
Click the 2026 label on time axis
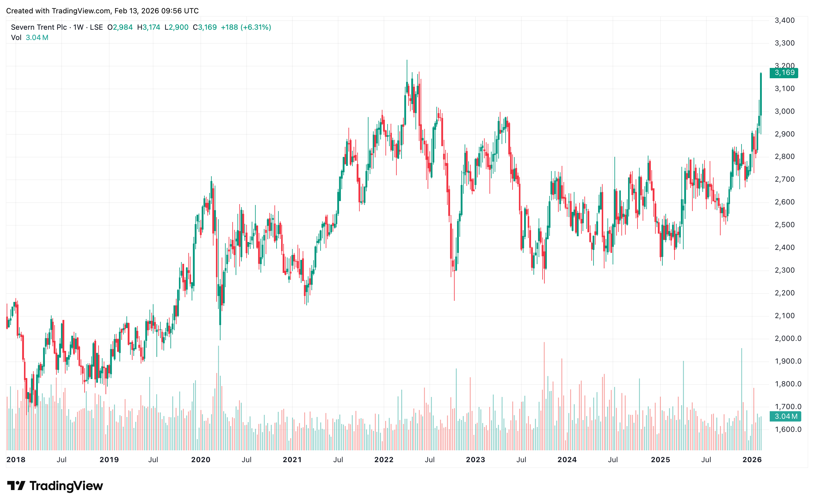tap(752, 460)
